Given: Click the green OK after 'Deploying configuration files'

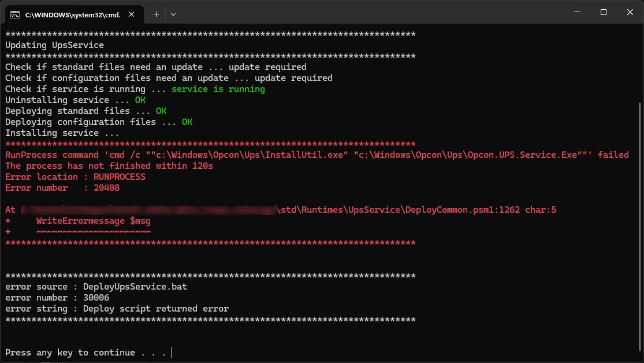Looking at the screenshot, I should click(x=187, y=122).
